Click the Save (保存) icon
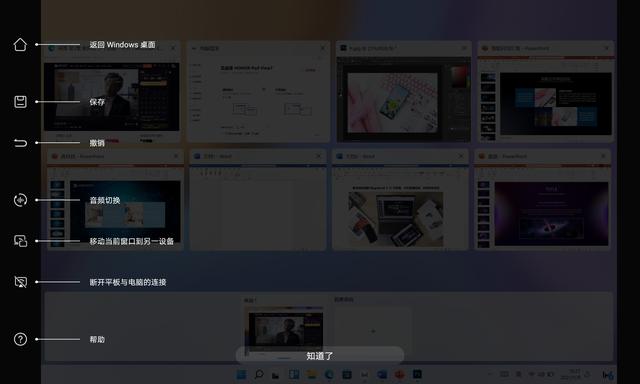This screenshot has height=384, width=640. pyautogui.click(x=20, y=102)
